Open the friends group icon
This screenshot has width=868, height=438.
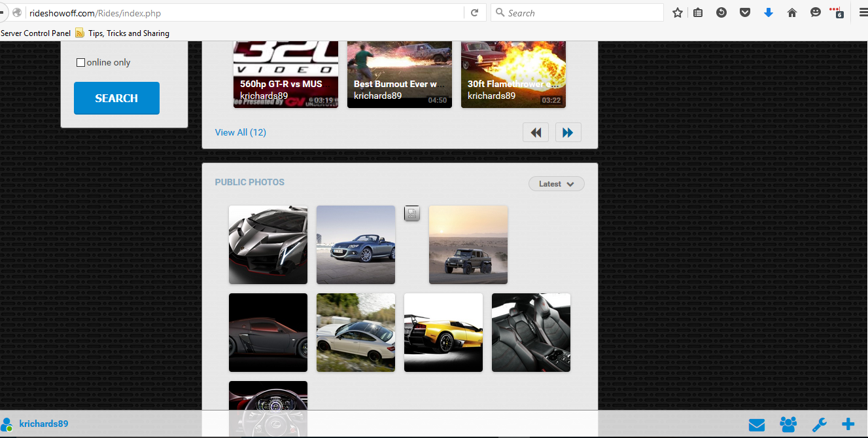[788, 425]
